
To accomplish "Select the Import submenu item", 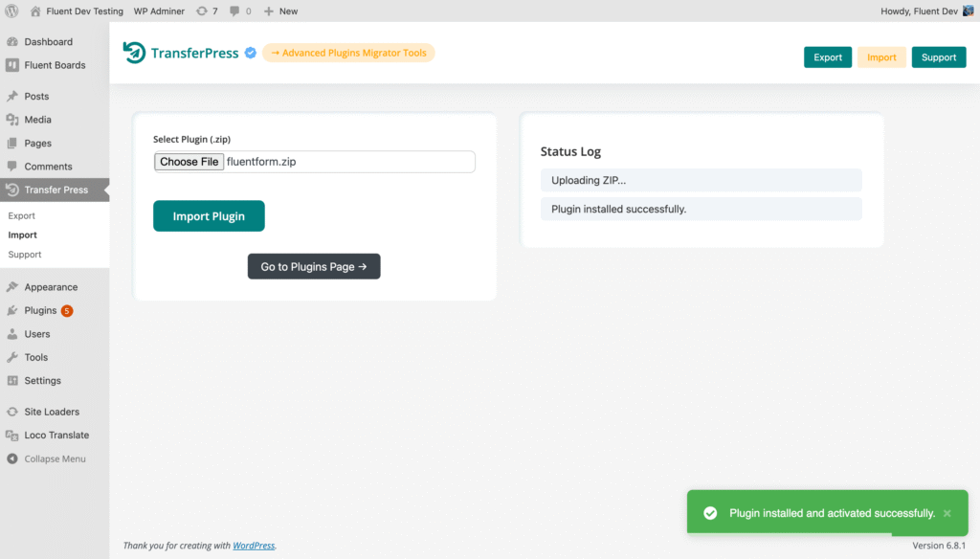I will tap(23, 235).
